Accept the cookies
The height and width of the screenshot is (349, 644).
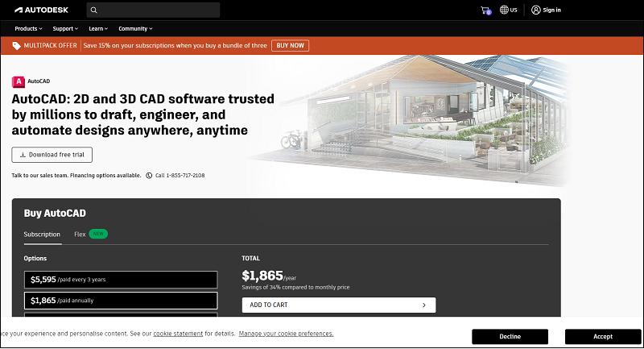(603, 337)
